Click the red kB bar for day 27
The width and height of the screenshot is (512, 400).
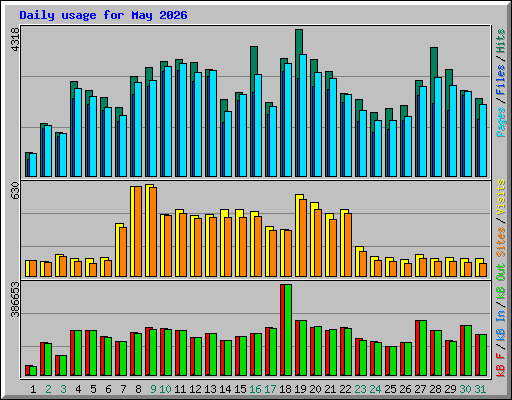[417, 348]
